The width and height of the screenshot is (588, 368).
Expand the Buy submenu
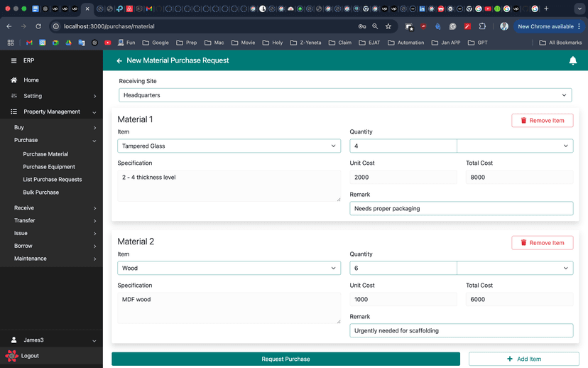click(51, 127)
